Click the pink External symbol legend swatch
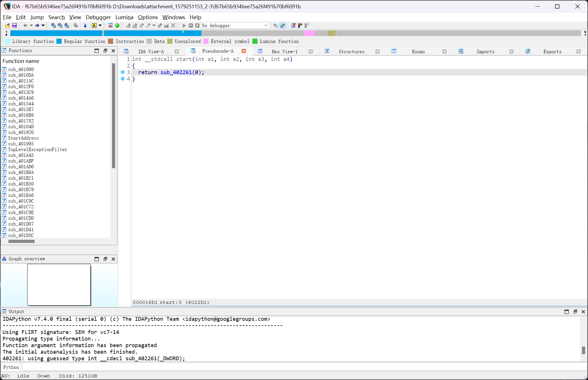Viewport: 588px width, 380px height. click(206, 41)
